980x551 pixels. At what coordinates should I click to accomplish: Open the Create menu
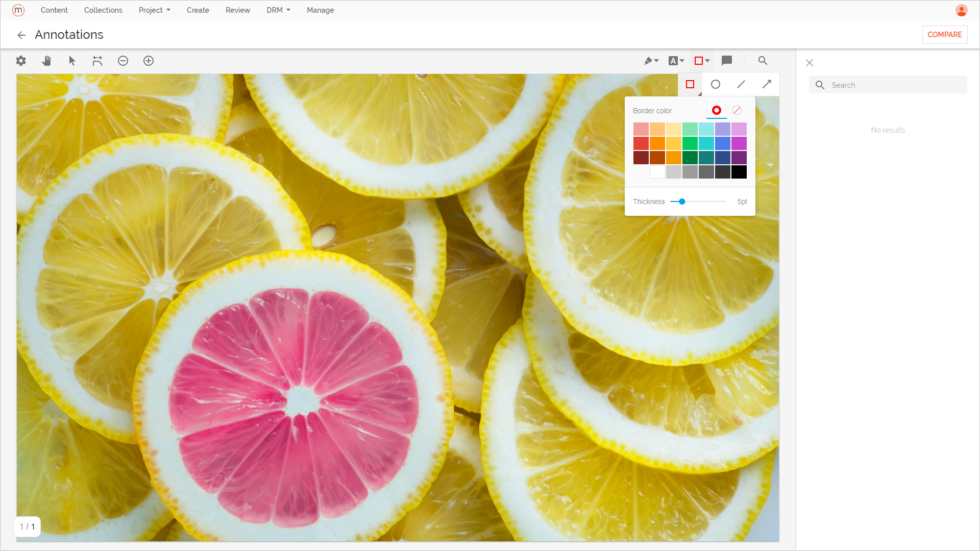click(x=198, y=10)
